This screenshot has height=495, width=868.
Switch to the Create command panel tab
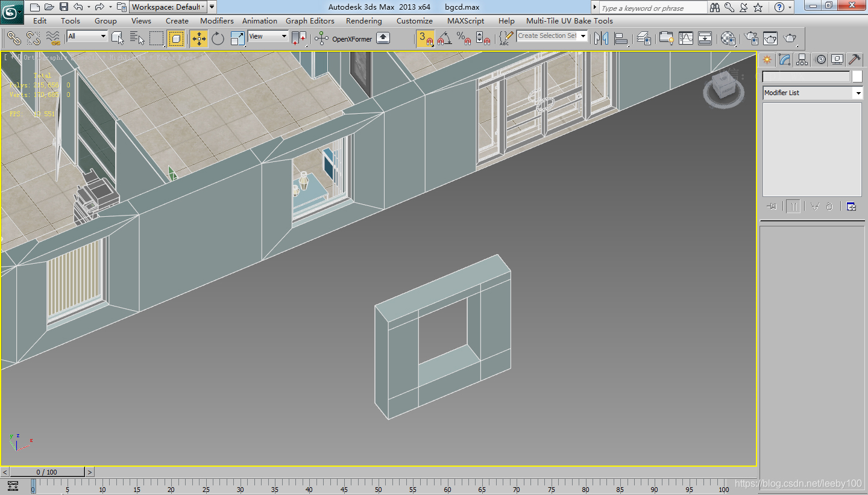click(x=767, y=59)
